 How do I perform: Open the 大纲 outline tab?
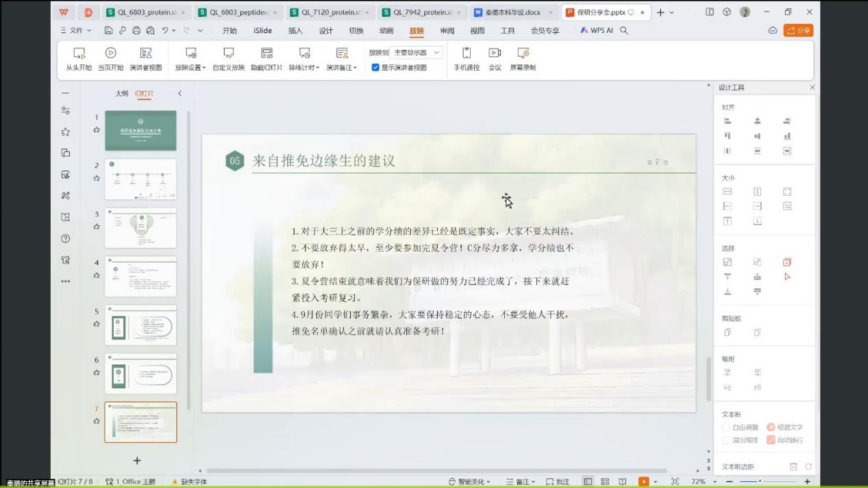pos(121,93)
